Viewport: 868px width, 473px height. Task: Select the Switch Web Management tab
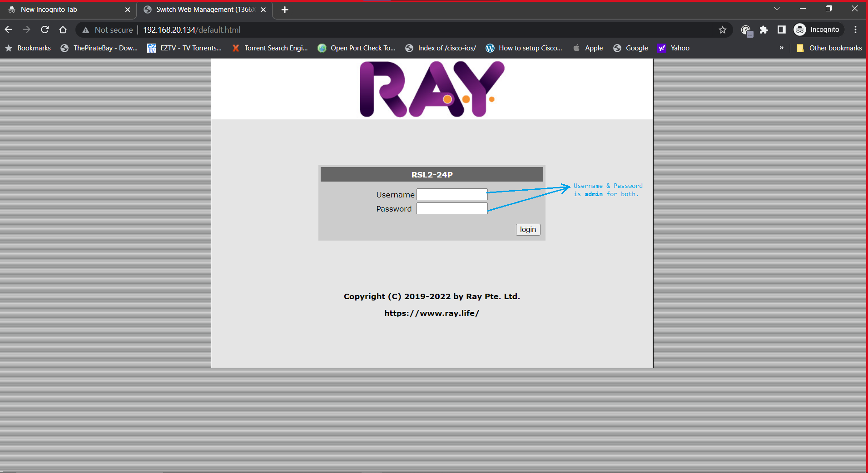(204, 10)
